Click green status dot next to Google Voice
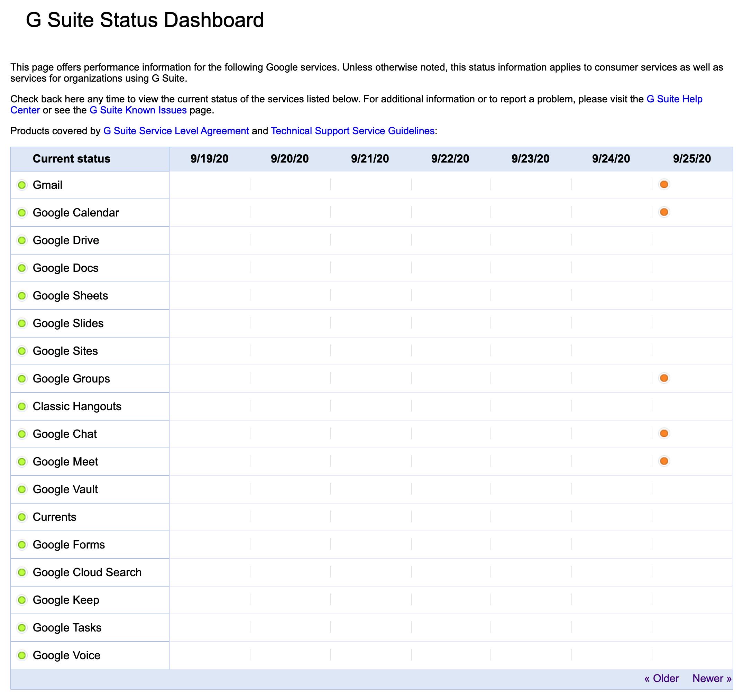The height and width of the screenshot is (700, 752). 22,655
